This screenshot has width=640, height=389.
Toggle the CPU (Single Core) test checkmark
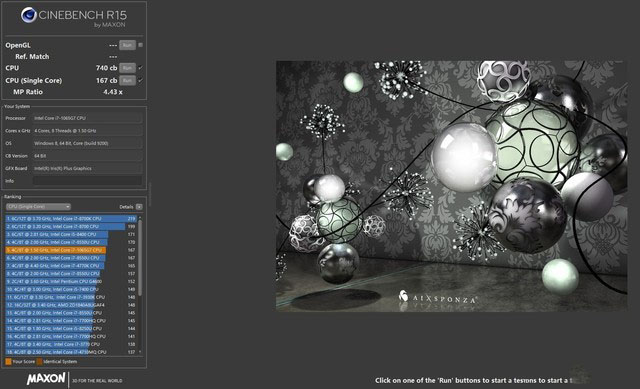pos(140,80)
